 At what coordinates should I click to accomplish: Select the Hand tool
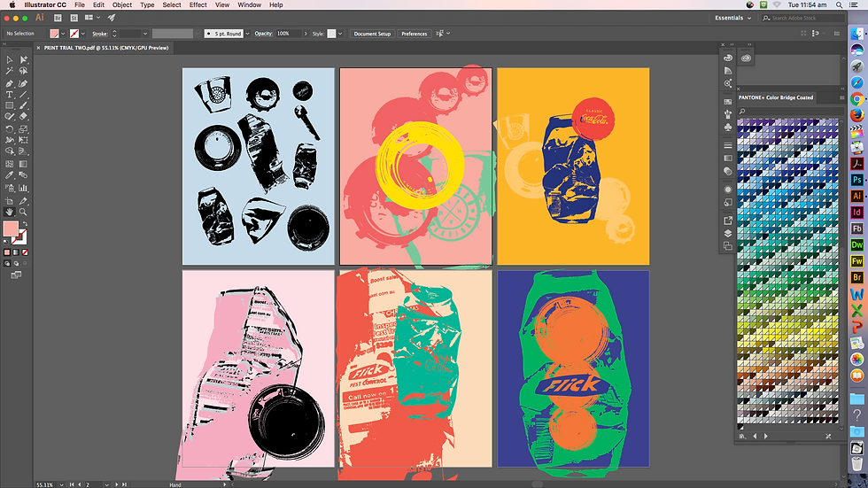(x=10, y=212)
